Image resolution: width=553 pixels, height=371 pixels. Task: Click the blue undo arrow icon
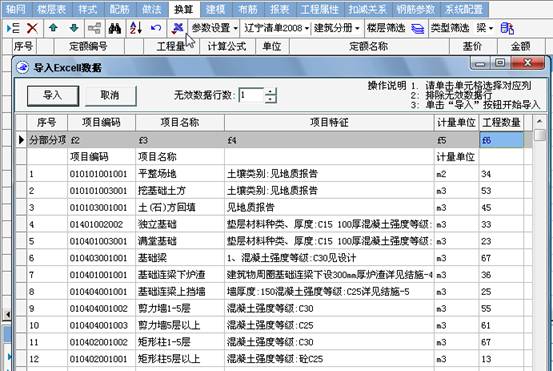coord(156,28)
